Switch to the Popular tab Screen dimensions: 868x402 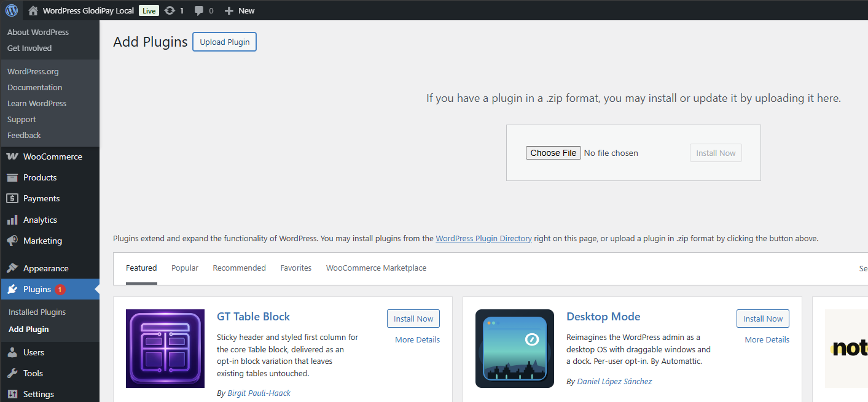[x=185, y=268]
